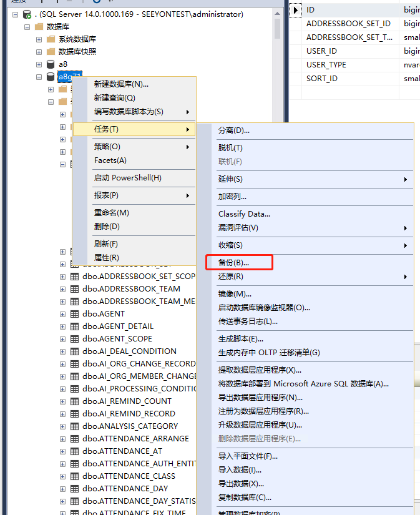Expand the 系统数据库 node
The height and width of the screenshot is (515, 420).
coord(39,39)
